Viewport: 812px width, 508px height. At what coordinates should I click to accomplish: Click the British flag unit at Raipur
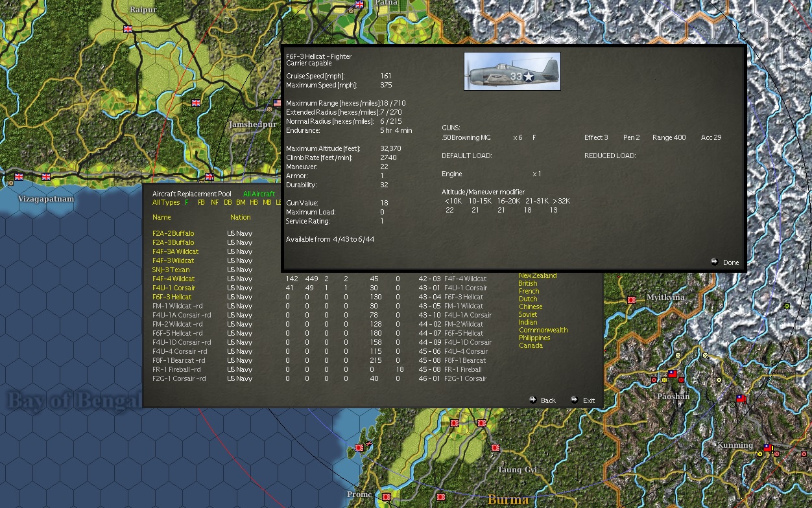128,29
